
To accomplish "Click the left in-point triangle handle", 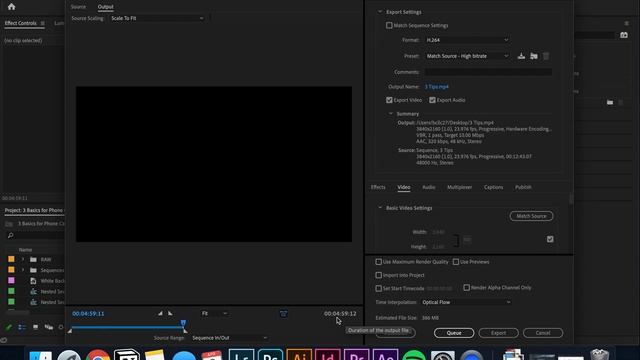I will [70, 331].
